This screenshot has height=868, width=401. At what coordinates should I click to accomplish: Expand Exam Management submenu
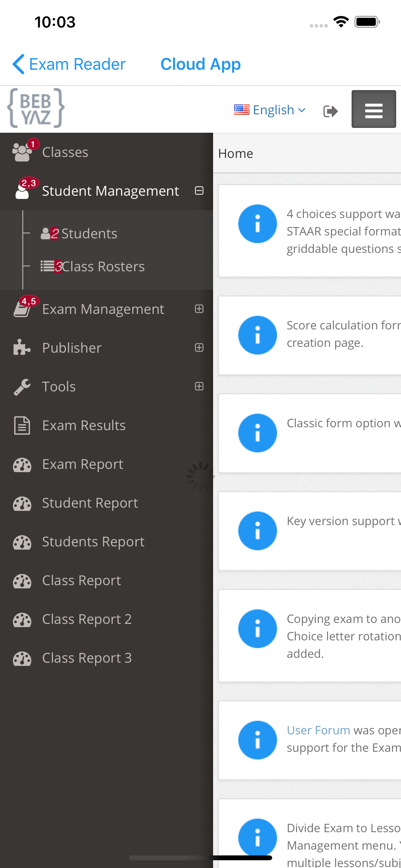click(199, 309)
